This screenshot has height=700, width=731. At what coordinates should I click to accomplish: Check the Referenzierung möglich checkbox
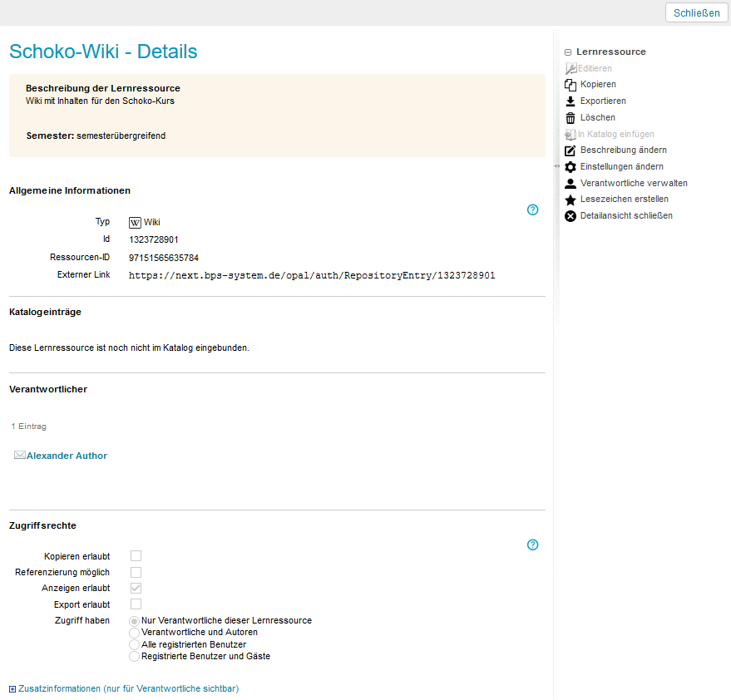(x=136, y=572)
